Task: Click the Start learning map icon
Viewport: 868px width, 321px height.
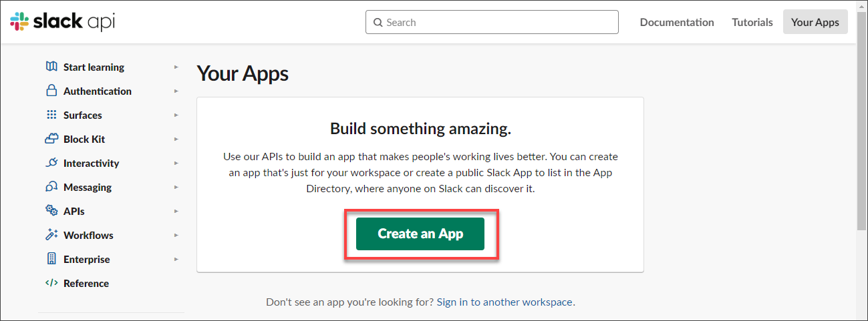Action: click(51, 67)
